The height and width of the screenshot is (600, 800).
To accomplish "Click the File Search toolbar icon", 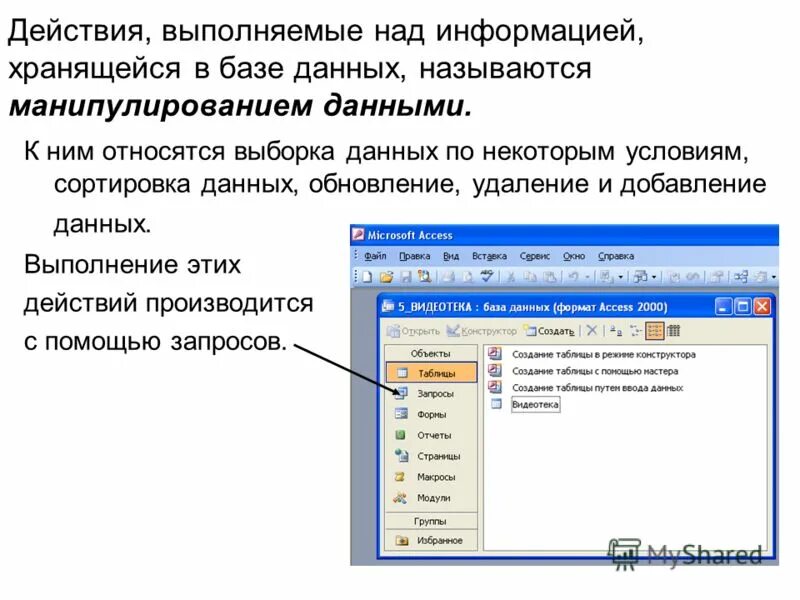I will pos(424,277).
